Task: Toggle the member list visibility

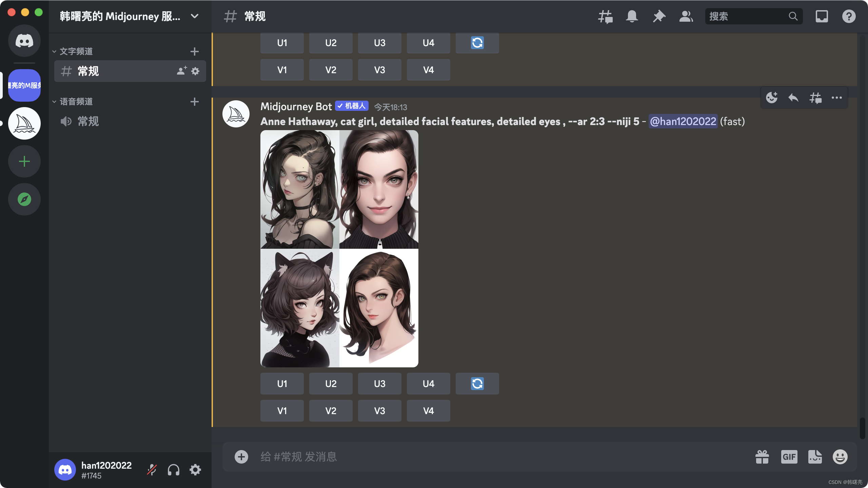Action: pyautogui.click(x=686, y=16)
